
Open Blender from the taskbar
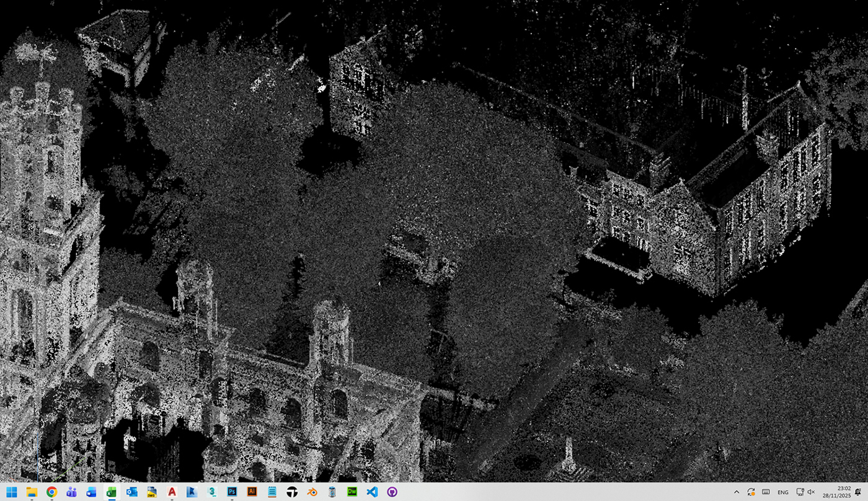[x=312, y=492]
